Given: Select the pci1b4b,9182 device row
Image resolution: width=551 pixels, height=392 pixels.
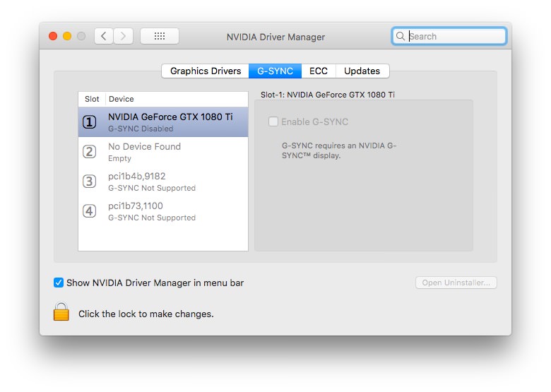Looking at the screenshot, I should tap(163, 182).
